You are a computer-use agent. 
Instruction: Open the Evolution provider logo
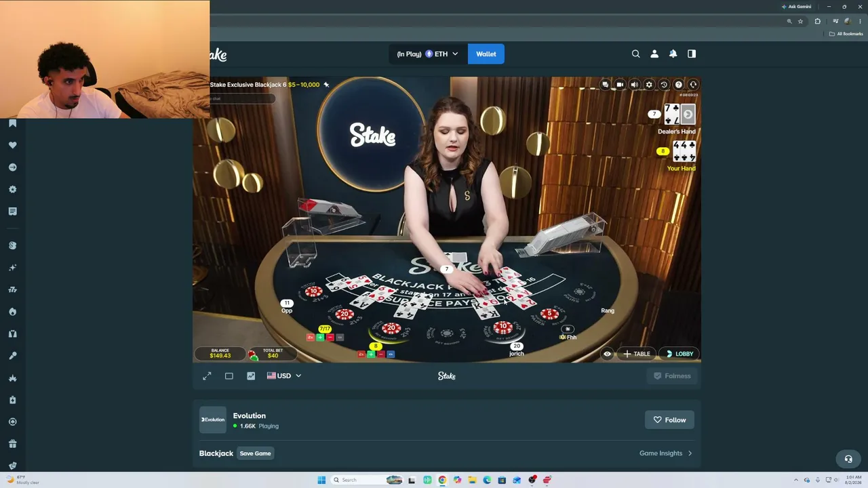212,420
